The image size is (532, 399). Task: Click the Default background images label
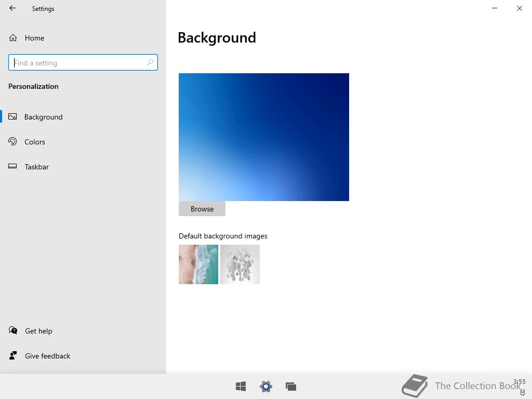[x=223, y=236]
